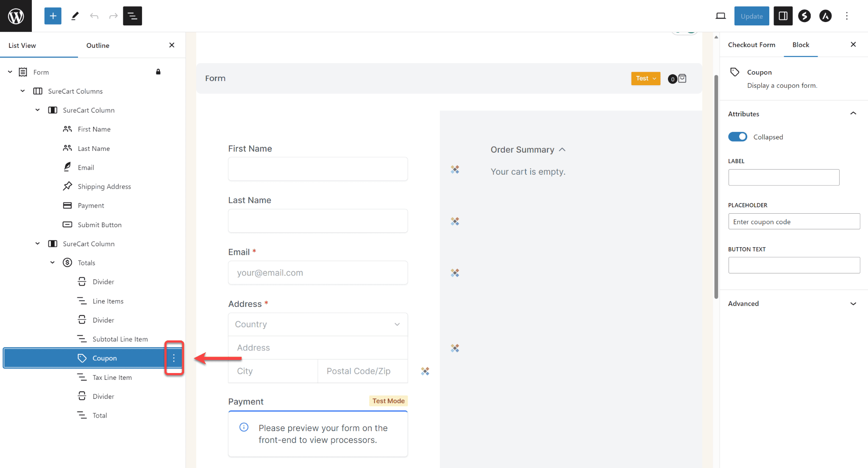The height and width of the screenshot is (468, 868).
Task: Open the Country dropdown
Action: (x=318, y=324)
